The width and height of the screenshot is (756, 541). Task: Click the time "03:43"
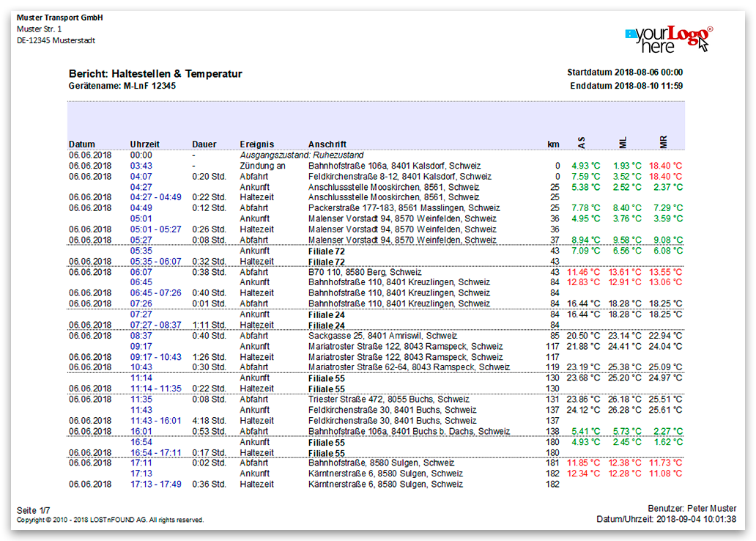[141, 166]
